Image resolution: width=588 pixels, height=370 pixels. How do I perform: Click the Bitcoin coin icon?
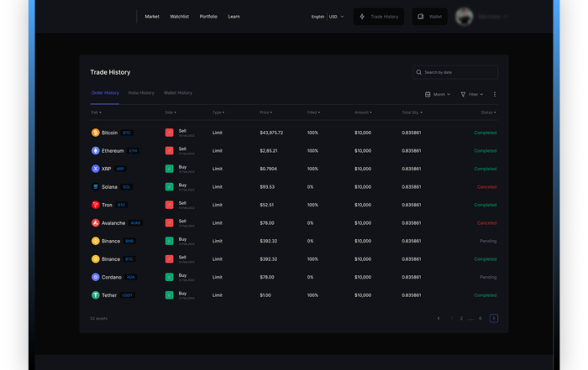[x=95, y=133]
